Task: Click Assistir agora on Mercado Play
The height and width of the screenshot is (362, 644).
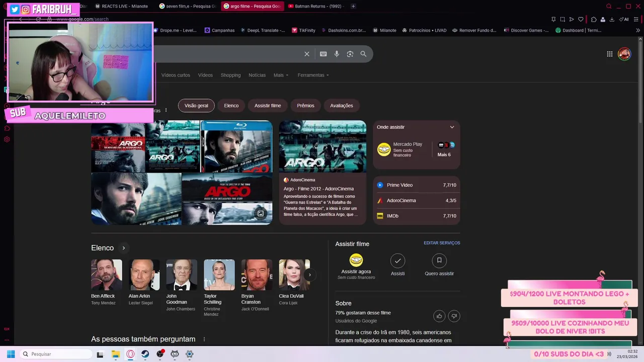Action: (356, 266)
